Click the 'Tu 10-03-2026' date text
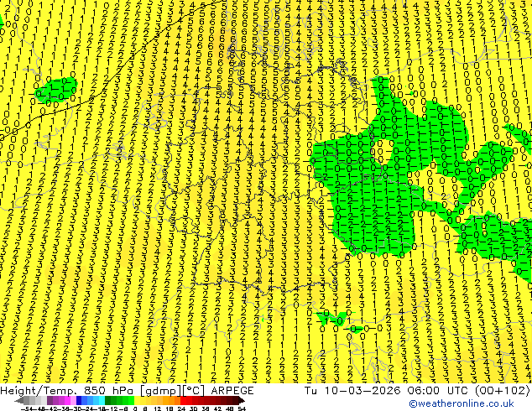 pos(352,391)
